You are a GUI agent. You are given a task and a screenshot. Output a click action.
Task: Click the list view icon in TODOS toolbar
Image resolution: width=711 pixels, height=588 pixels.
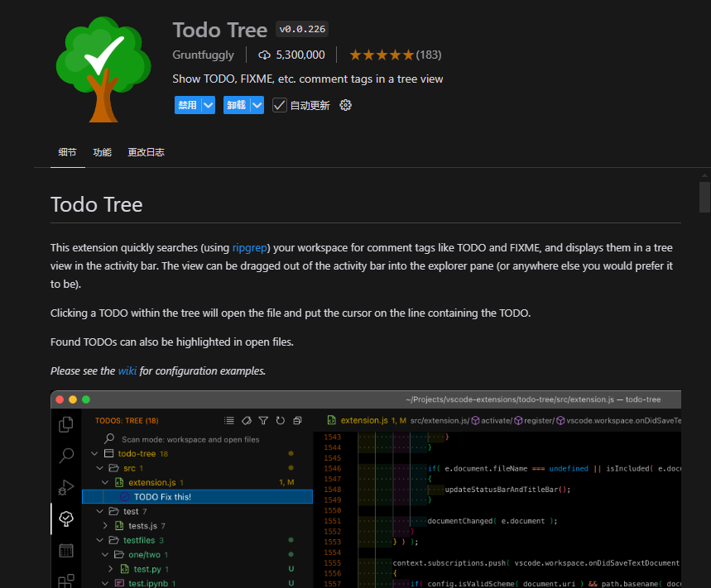(x=229, y=420)
